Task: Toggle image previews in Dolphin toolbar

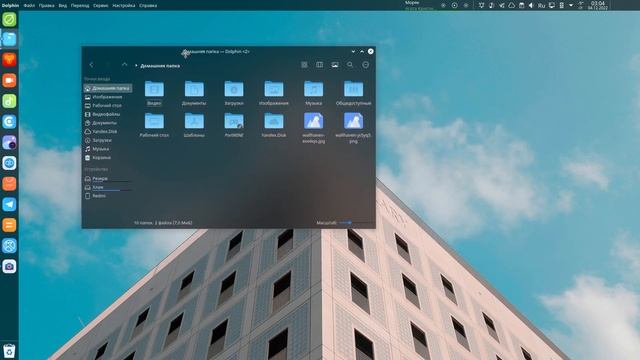Action: (x=335, y=65)
